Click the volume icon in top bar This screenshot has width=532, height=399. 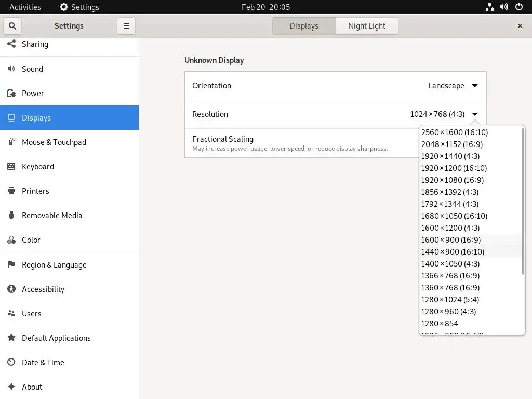tap(504, 7)
